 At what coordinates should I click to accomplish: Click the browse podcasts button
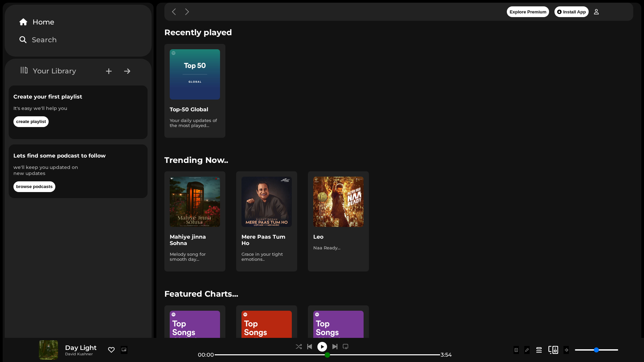pos(34,187)
